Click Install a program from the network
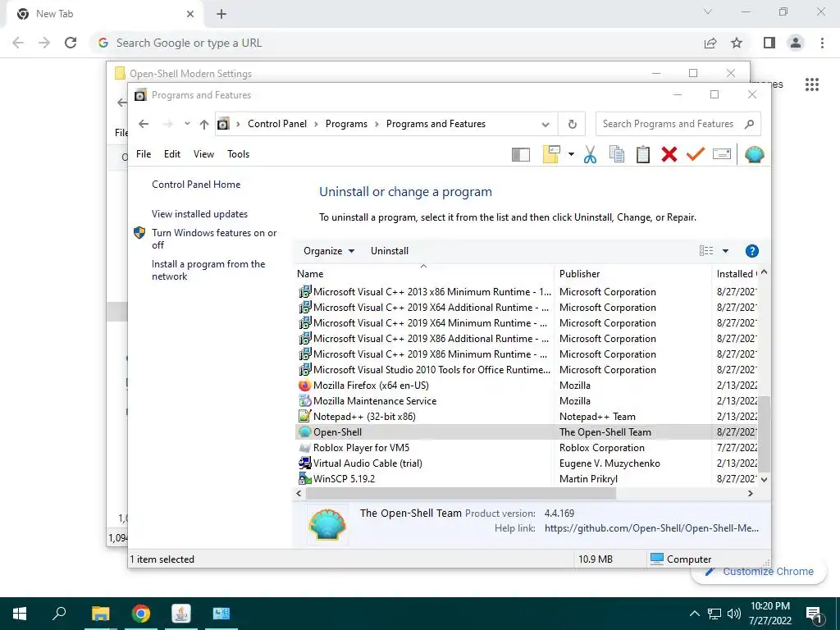The image size is (840, 630). coord(208,270)
